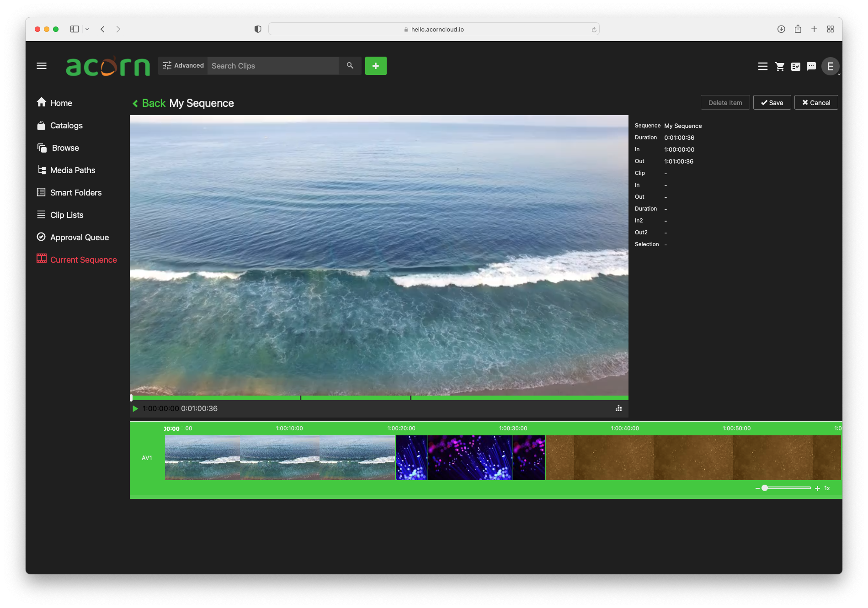Toggle the Advanced search mode

pyautogui.click(x=182, y=65)
